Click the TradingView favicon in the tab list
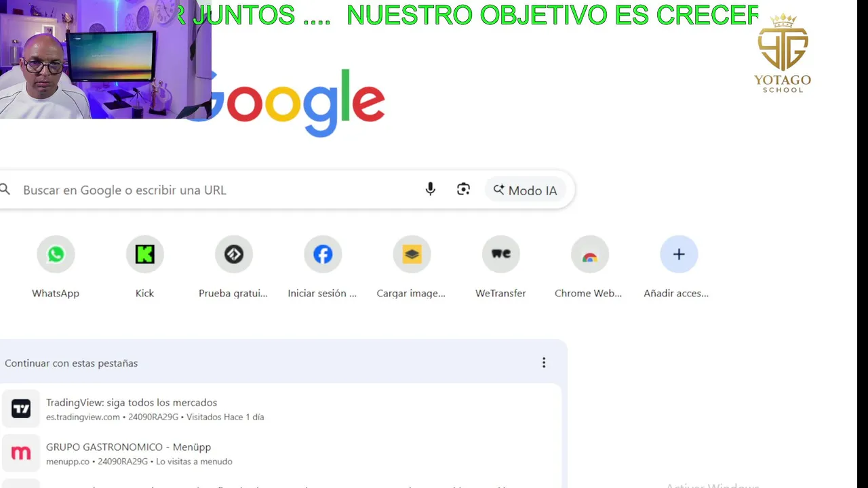The height and width of the screenshot is (488, 868). coord(21,409)
